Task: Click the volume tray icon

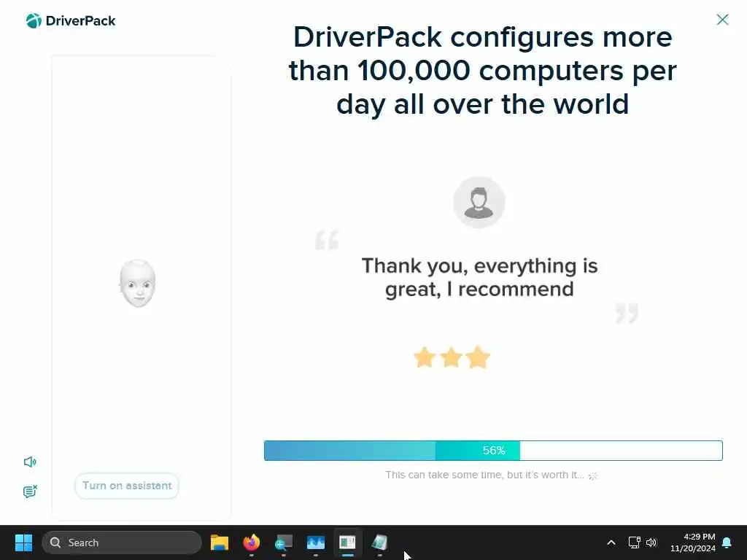Action: (x=651, y=542)
